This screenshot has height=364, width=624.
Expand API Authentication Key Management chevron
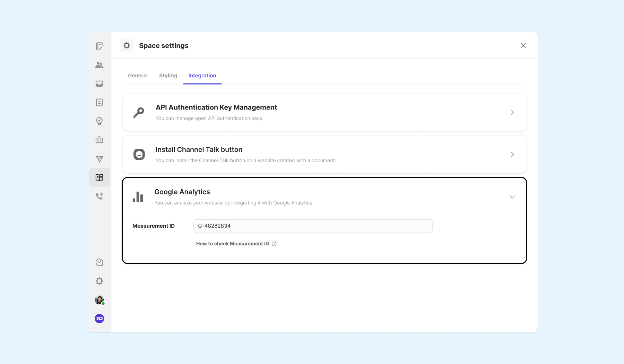pos(512,112)
